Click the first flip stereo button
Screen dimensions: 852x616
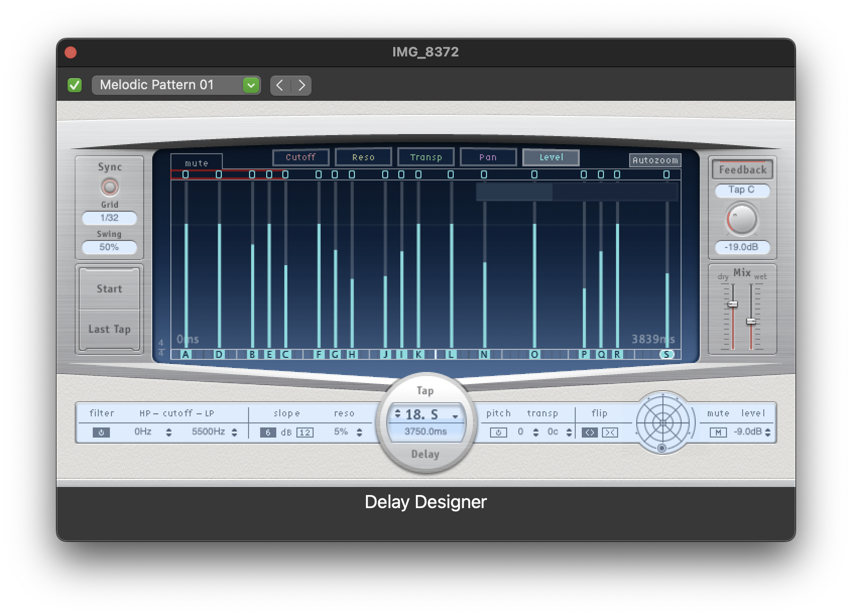click(590, 432)
